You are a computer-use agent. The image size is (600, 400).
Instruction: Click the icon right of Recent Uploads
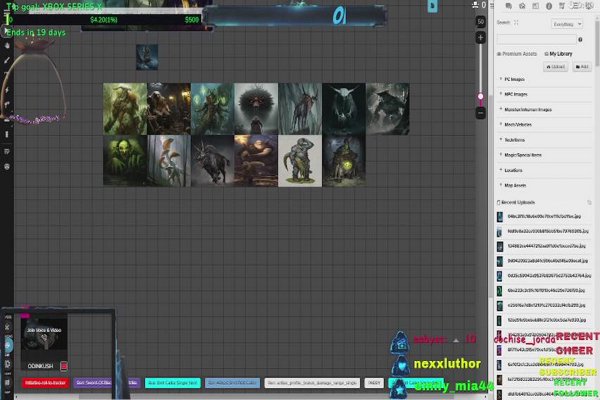tap(589, 202)
